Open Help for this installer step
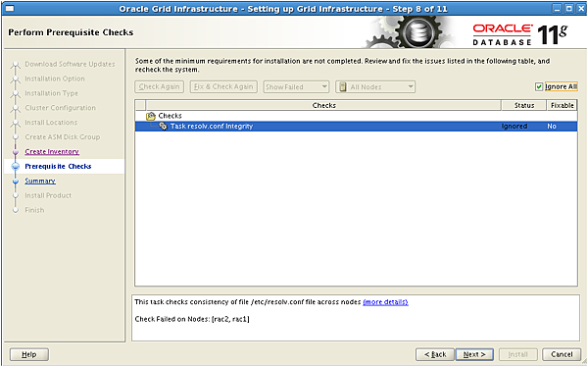 pos(28,354)
